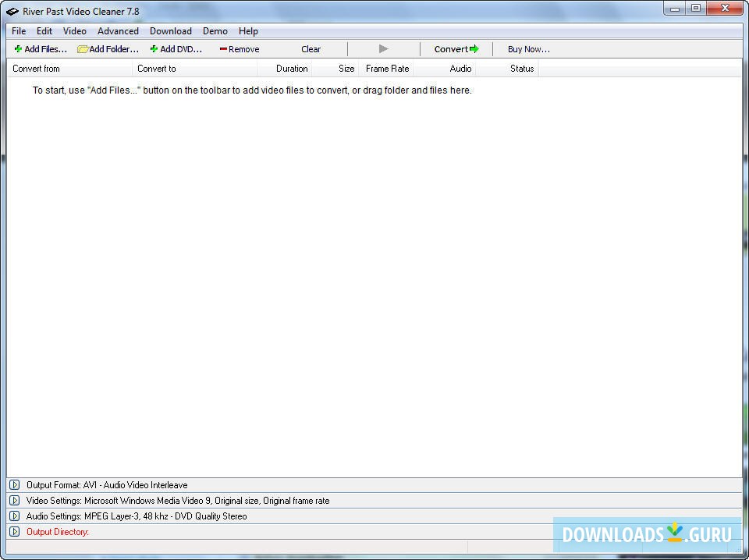The width and height of the screenshot is (749, 560).
Task: Close the Video Cleaner window
Action: 725,9
